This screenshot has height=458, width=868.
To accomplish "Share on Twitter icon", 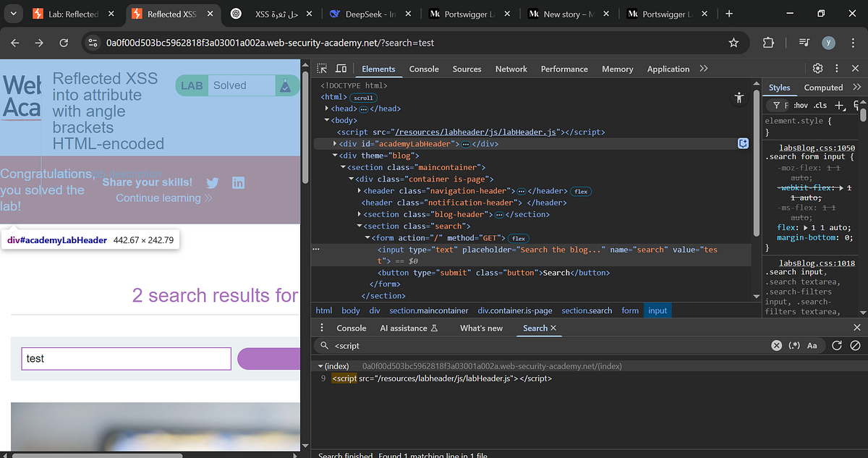I will (x=212, y=183).
